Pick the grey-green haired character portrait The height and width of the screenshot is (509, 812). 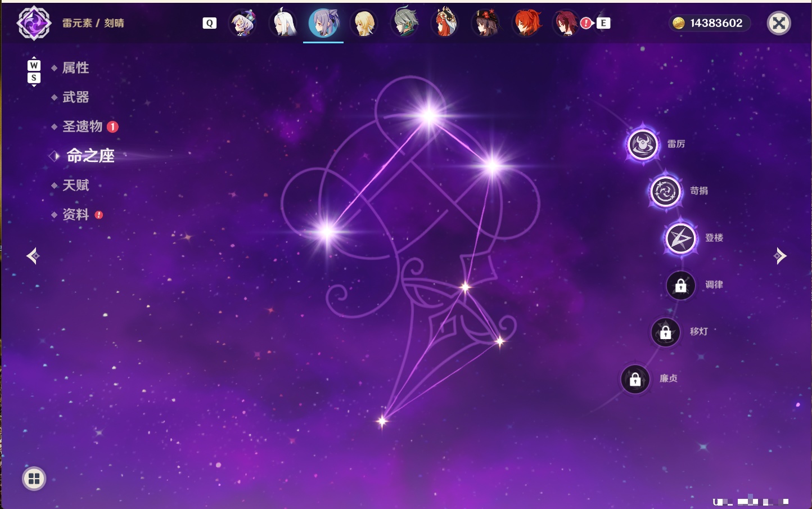pyautogui.click(x=404, y=23)
